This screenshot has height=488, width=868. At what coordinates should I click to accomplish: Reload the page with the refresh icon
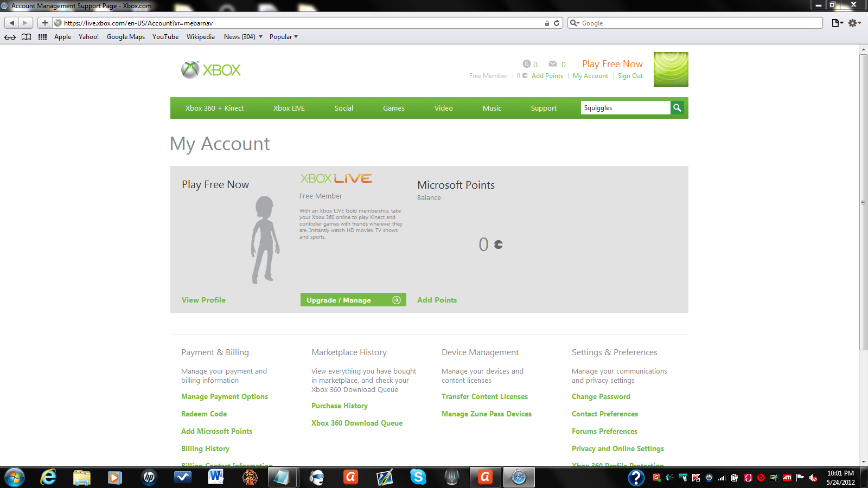point(557,23)
